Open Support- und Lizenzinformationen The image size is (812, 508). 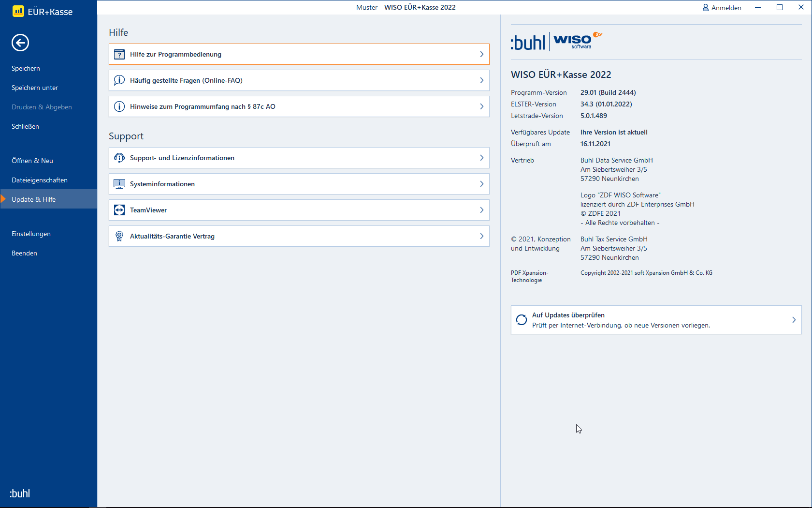[299, 158]
